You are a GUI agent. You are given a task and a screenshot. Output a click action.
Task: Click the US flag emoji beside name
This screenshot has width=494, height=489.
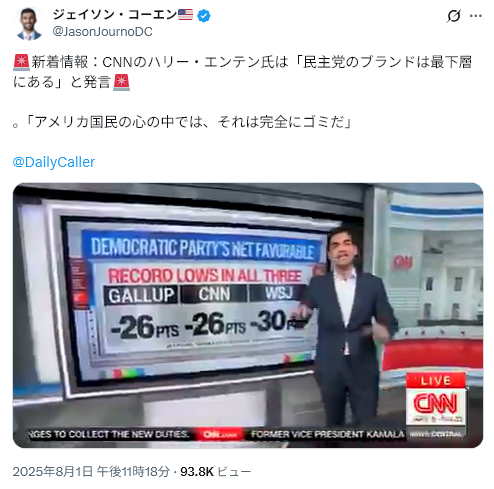185,15
